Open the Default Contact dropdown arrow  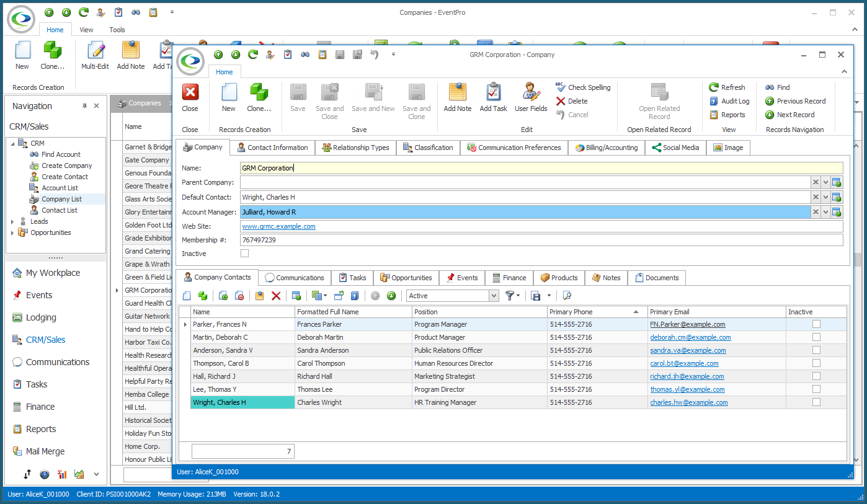point(826,197)
